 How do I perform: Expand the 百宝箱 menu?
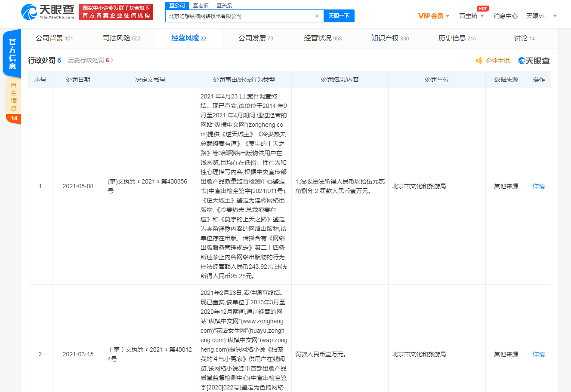(472, 16)
